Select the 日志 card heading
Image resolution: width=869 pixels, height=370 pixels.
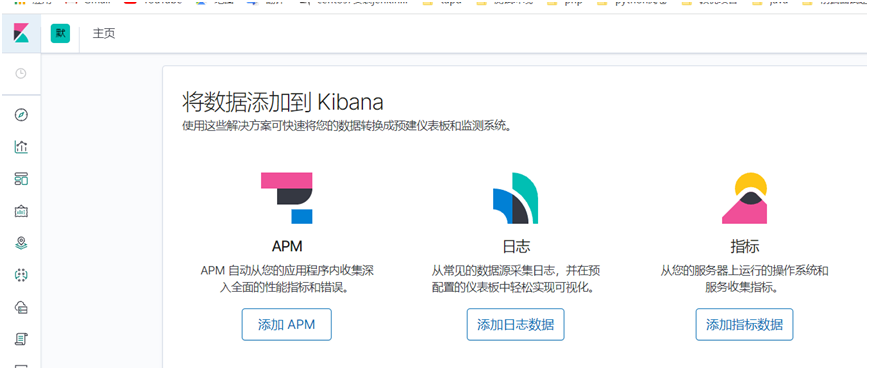coord(515,246)
